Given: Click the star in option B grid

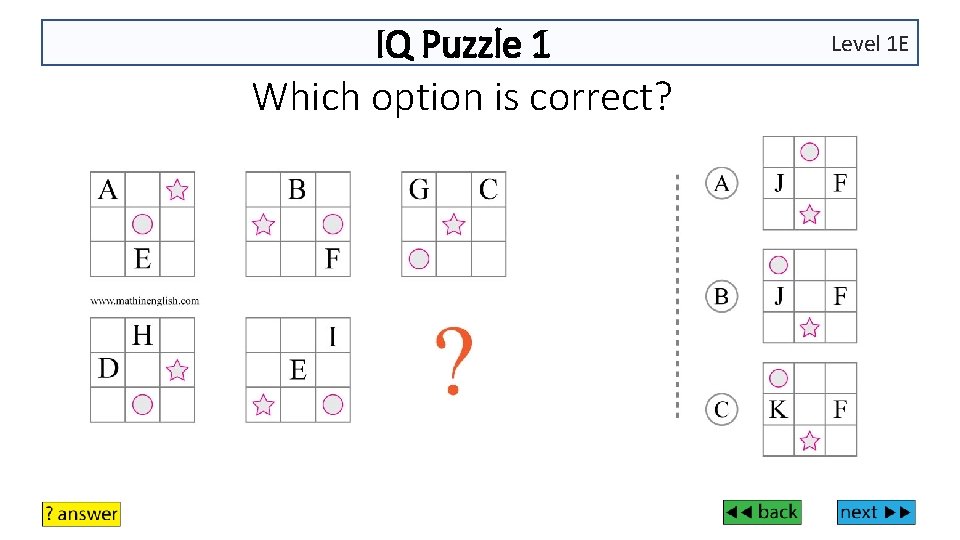Looking at the screenshot, I should 809,328.
